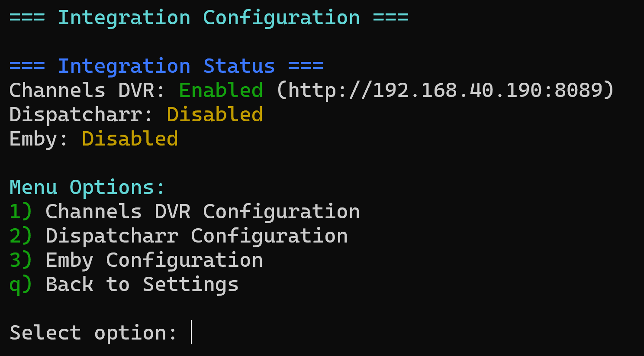Viewport: 644px width, 356px height.
Task: Click the Select option prompt label
Action: [x=93, y=333]
